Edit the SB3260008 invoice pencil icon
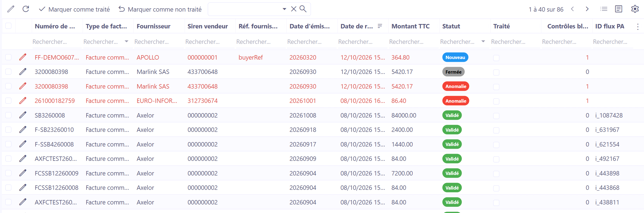Image resolution: width=644 pixels, height=213 pixels. (x=23, y=115)
